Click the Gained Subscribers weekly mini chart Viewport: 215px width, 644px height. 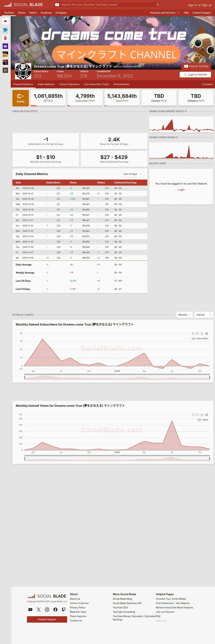point(181,124)
